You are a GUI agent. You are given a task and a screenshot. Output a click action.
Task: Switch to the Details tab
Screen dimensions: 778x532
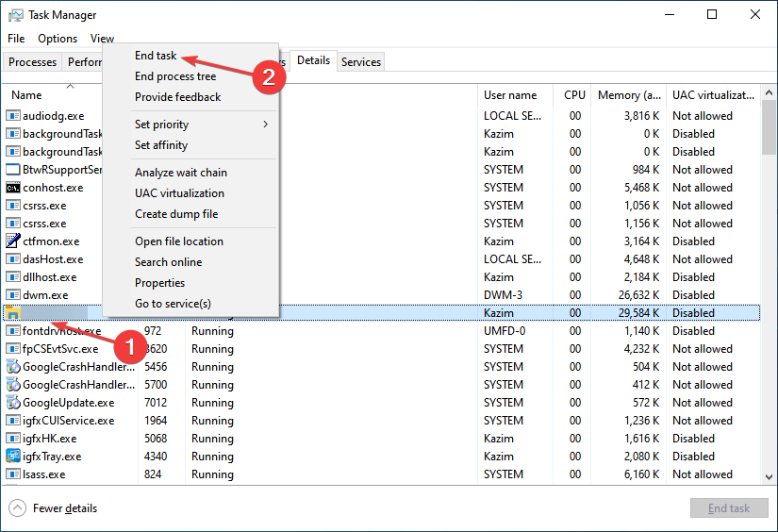coord(314,60)
